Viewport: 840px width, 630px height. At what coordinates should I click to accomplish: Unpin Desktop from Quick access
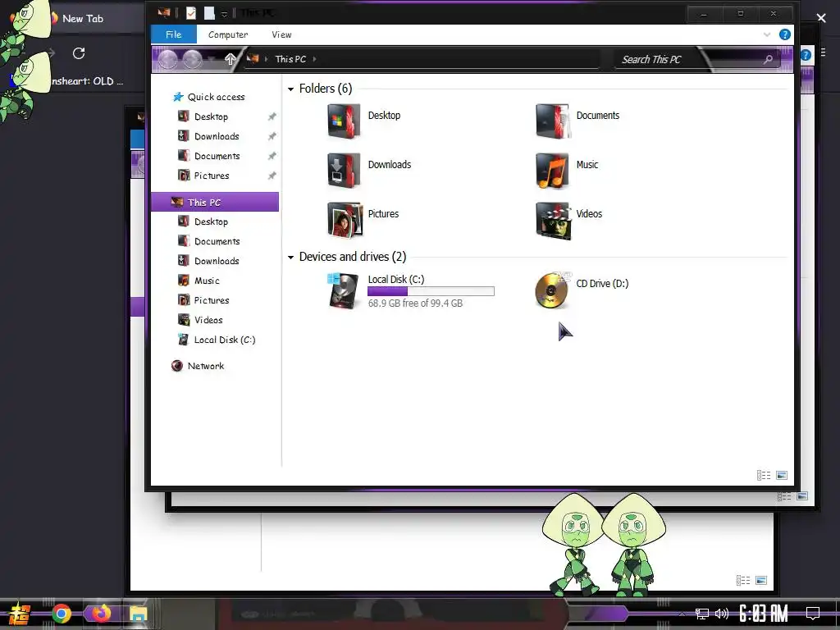[x=272, y=116]
